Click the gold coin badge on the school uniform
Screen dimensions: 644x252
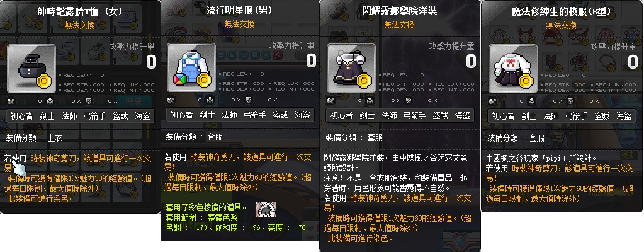pos(526,83)
